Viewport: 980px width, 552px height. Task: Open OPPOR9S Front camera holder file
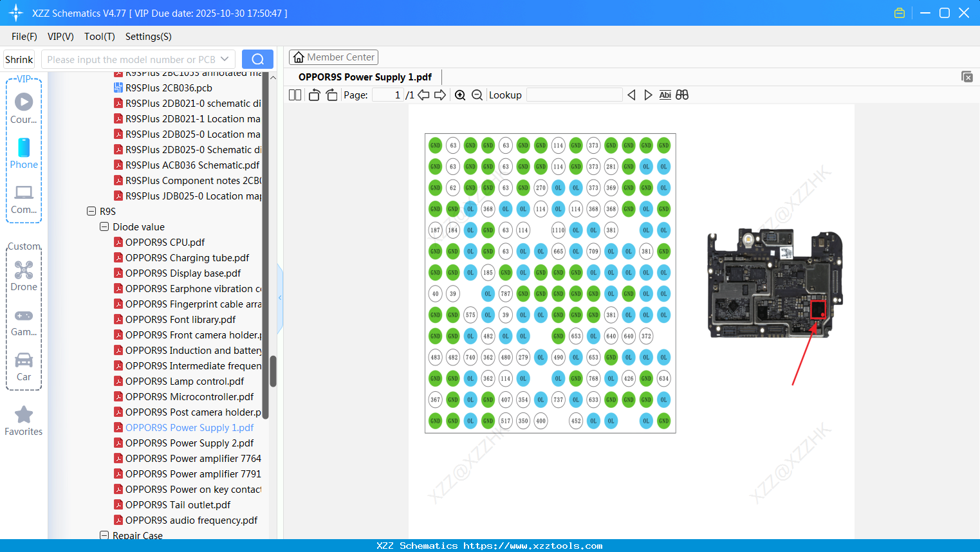[x=193, y=335]
